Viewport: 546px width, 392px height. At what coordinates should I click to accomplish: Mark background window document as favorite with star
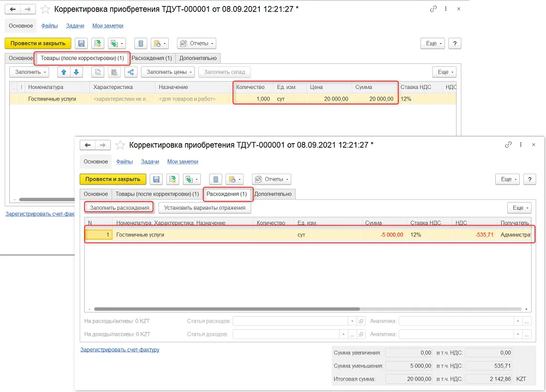coord(45,9)
